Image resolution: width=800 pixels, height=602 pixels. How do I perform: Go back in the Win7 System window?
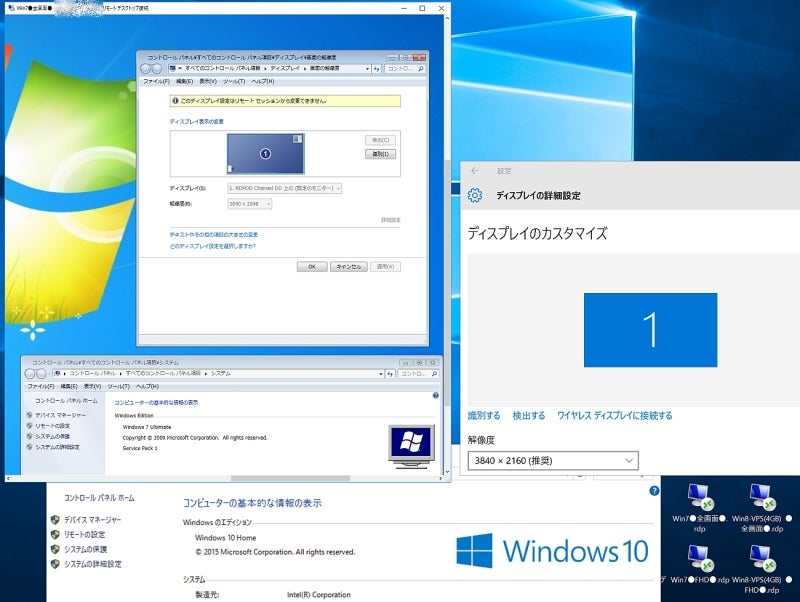[30, 374]
